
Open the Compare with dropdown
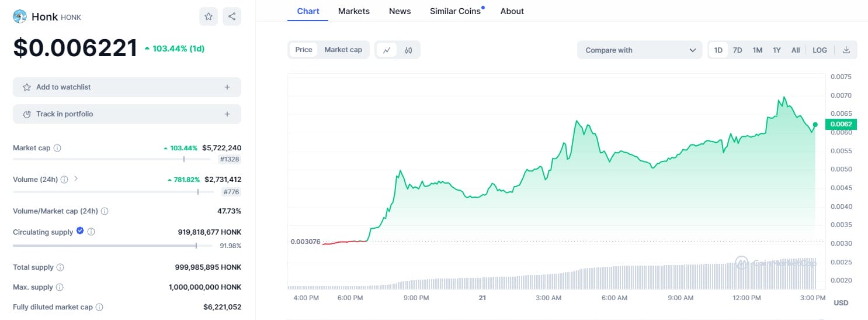click(639, 50)
